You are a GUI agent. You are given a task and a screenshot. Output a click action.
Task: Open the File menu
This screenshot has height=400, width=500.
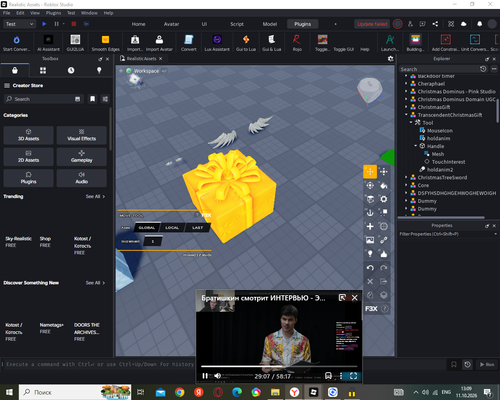(7, 13)
